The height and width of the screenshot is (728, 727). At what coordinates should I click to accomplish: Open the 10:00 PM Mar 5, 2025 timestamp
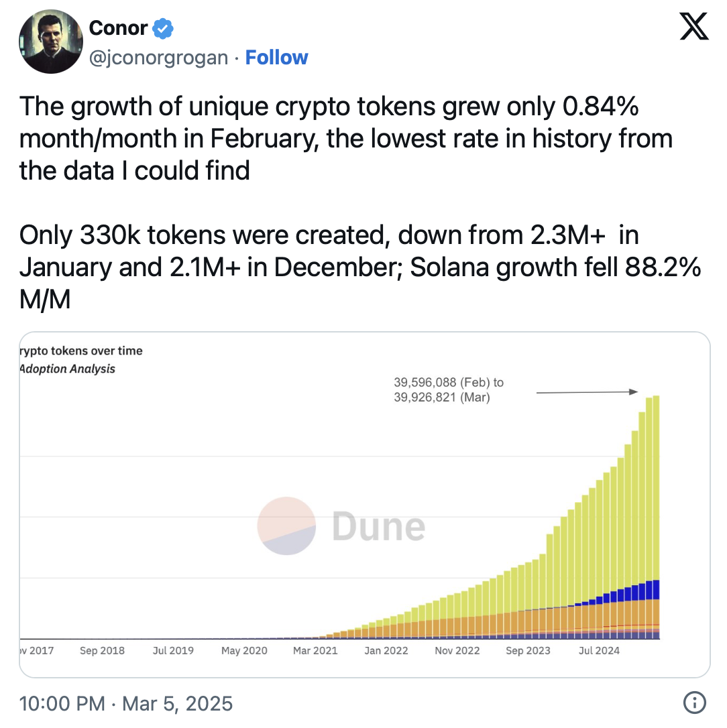126,703
